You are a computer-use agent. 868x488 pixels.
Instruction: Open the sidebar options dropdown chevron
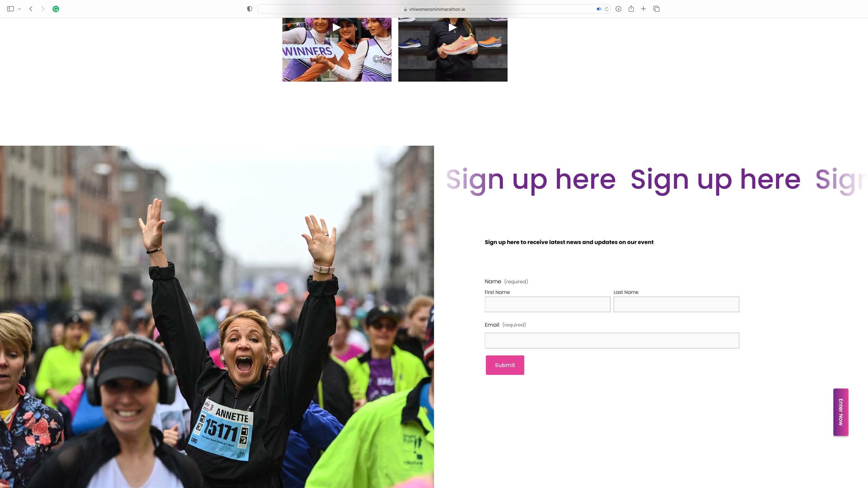(19, 9)
